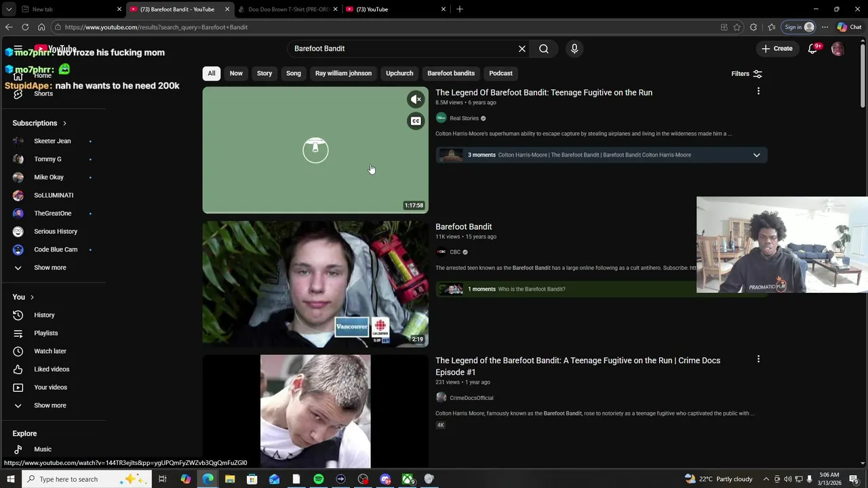Image resolution: width=868 pixels, height=488 pixels.
Task: Open Serious History subscription
Action: coord(56,231)
